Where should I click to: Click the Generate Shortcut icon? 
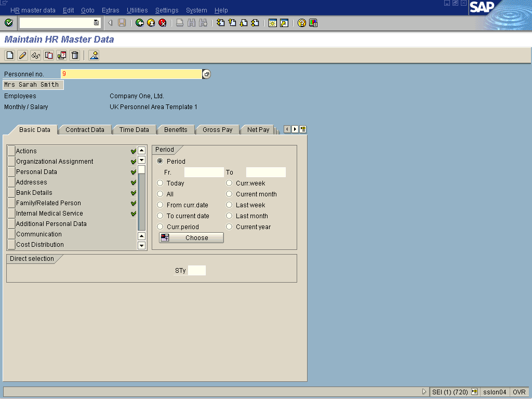click(284, 23)
